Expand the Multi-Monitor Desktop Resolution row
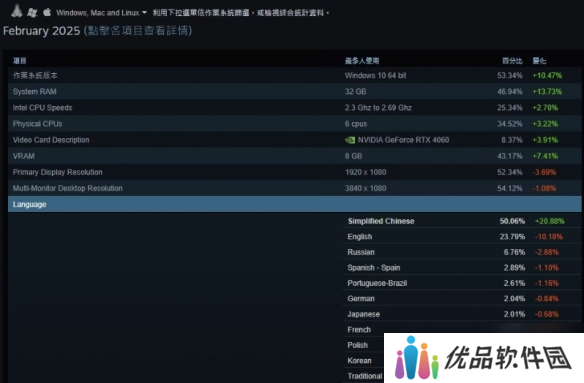 [295, 188]
